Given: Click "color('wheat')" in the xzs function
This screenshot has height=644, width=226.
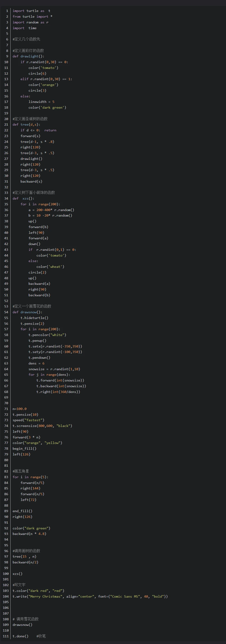Looking at the screenshot, I should pos(50,267).
